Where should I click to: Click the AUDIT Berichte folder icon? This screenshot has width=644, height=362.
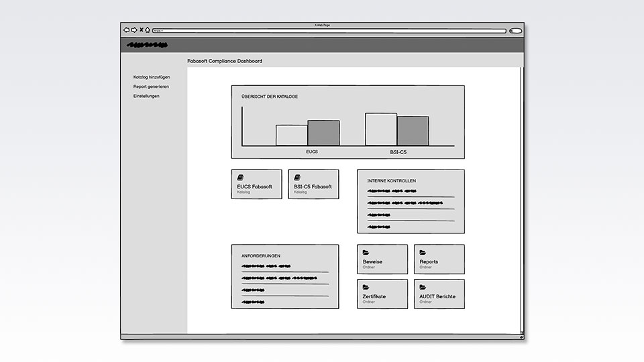[423, 288]
